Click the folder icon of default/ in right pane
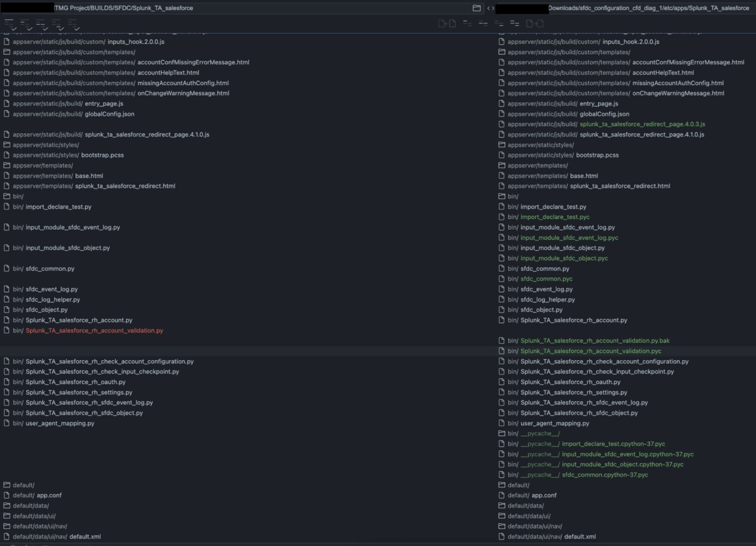The width and height of the screenshot is (756, 546). pyautogui.click(x=501, y=485)
